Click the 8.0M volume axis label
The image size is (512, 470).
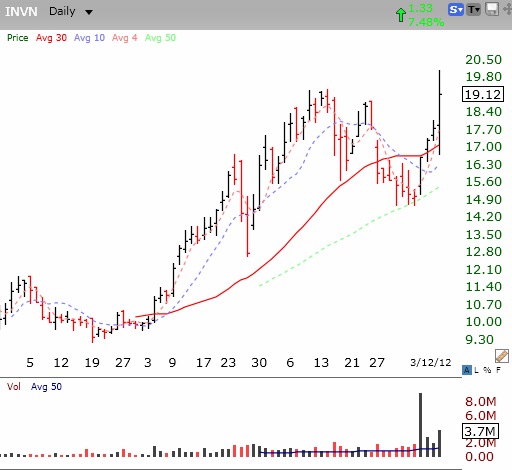480,402
